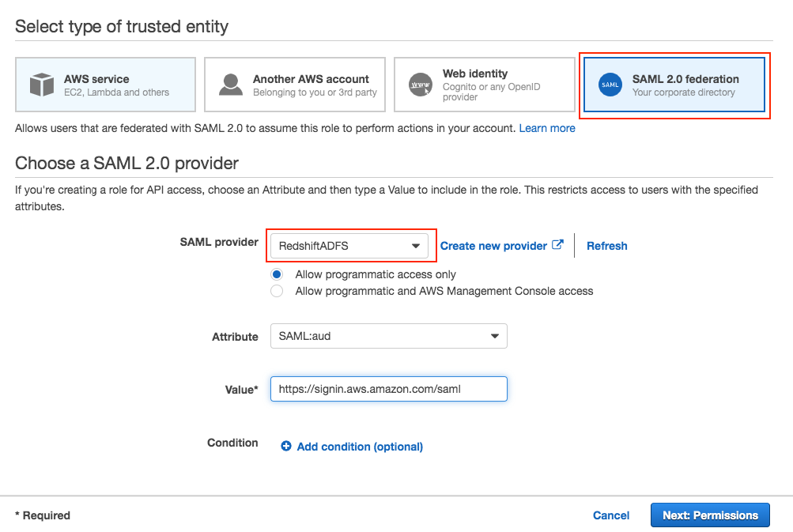This screenshot has width=793, height=532.
Task: Click the 'Choose a SAML 2.0 provider' heading
Action: click(x=127, y=164)
